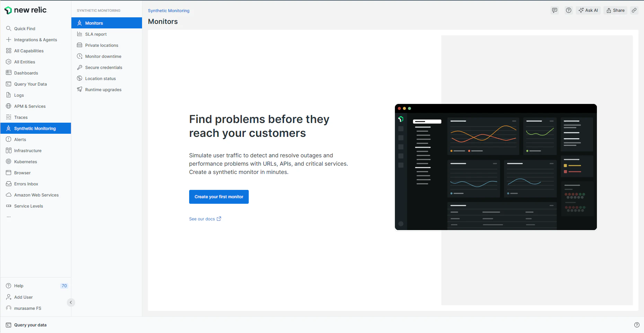Image resolution: width=644 pixels, height=333 pixels.
Task: Open the help question mark icon in header
Action: pyautogui.click(x=568, y=10)
